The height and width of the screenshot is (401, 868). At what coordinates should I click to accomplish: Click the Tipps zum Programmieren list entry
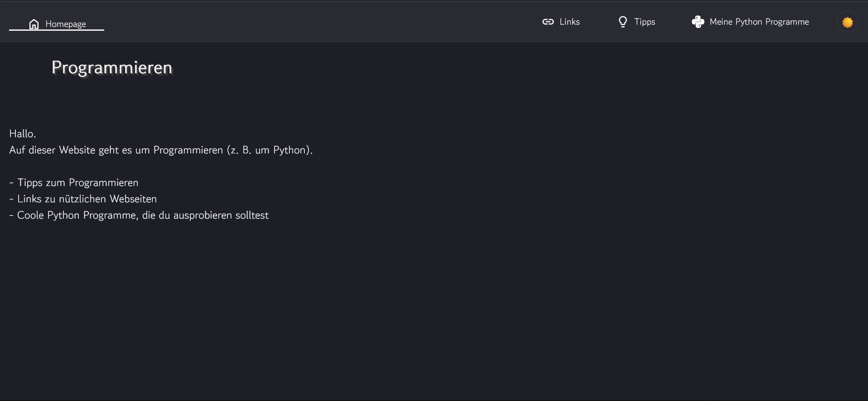coord(73,182)
